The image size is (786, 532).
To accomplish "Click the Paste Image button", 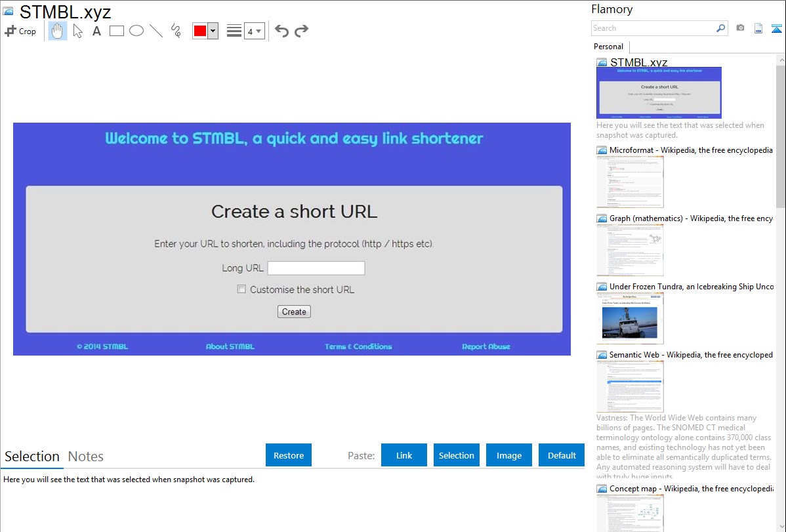I will tap(509, 455).
